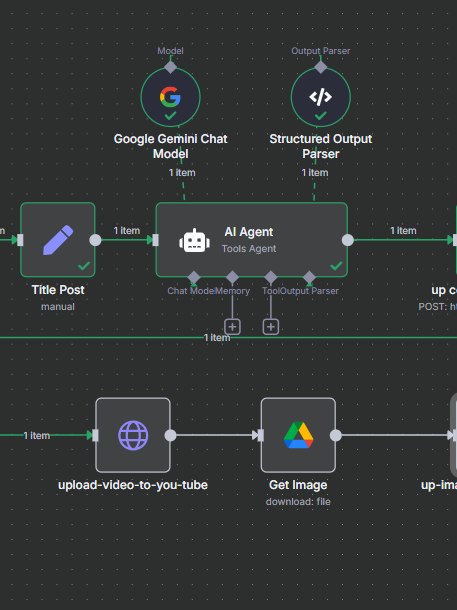Click the green checkmark on AI Agent node

[x=336, y=266]
